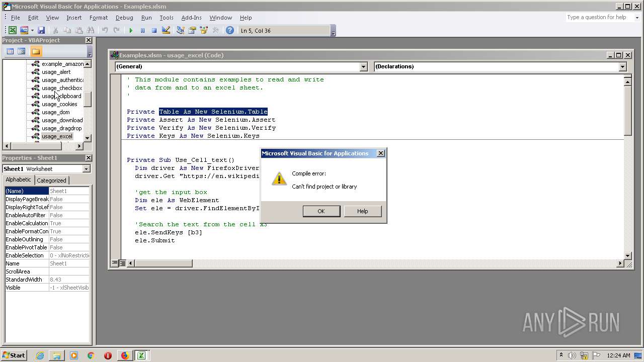The height and width of the screenshot is (362, 644).
Task: Open the Insert menu
Action: (x=74, y=18)
